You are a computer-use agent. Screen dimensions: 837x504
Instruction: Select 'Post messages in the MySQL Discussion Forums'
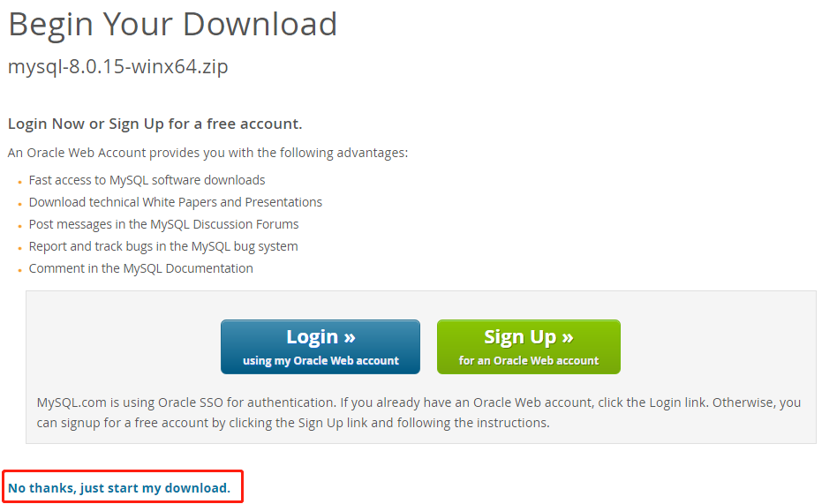[164, 224]
